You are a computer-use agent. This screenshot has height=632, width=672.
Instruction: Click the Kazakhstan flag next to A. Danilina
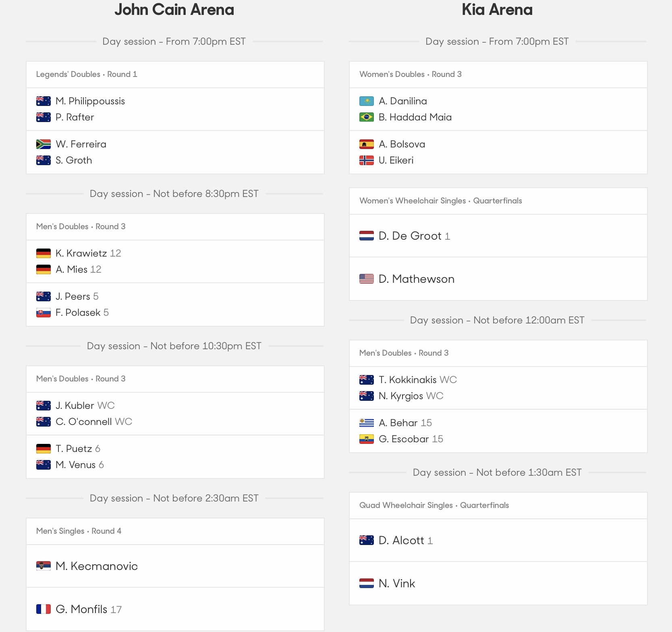(x=367, y=101)
